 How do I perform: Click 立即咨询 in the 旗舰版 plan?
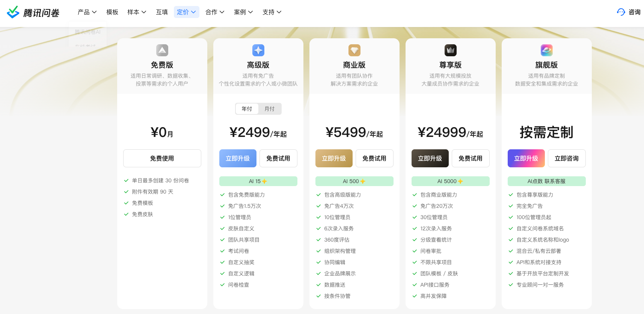pos(567,158)
